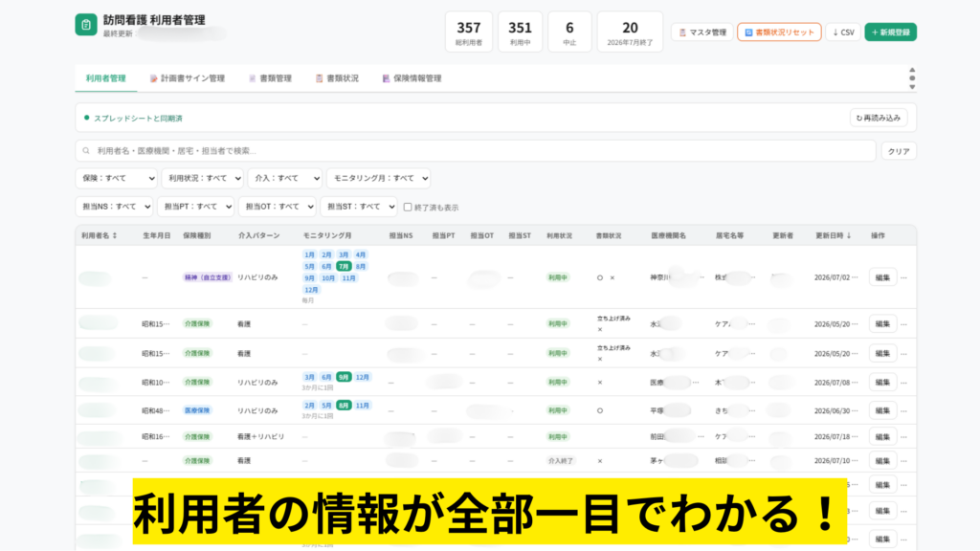Open the 担当OT：すべて dropdown
The image size is (980, 551).
(x=277, y=207)
